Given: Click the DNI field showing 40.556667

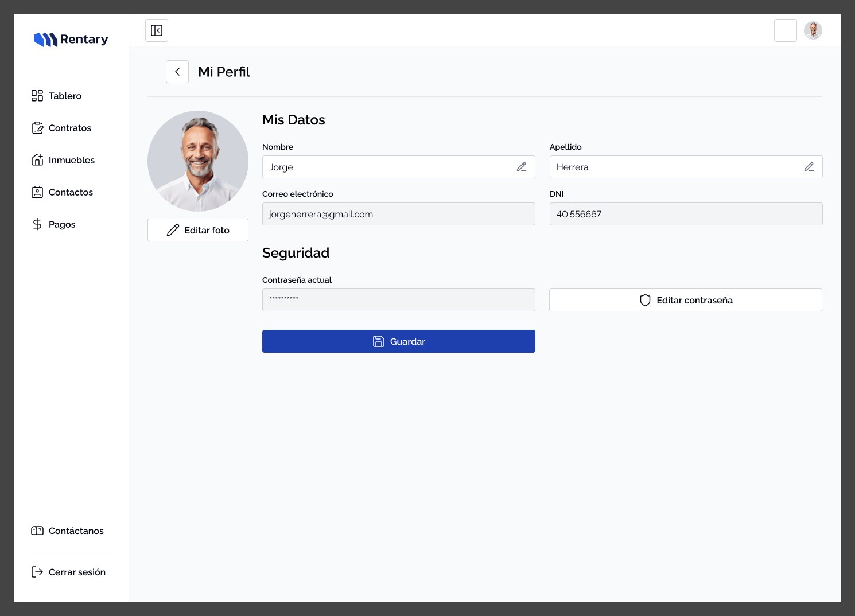Looking at the screenshot, I should (686, 214).
